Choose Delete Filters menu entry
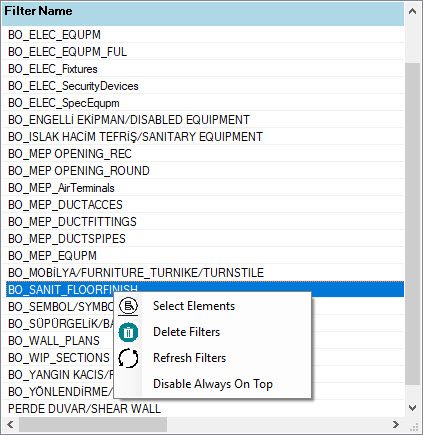 click(186, 332)
